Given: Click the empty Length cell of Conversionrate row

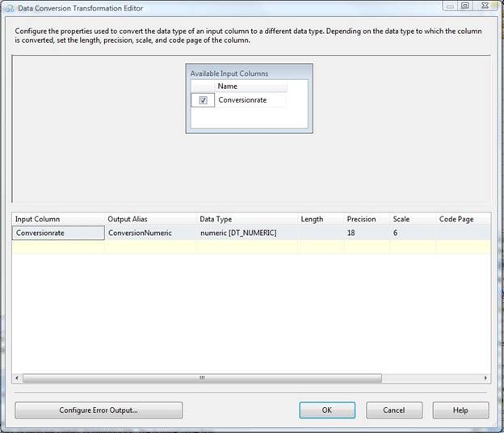Looking at the screenshot, I should pos(321,233).
